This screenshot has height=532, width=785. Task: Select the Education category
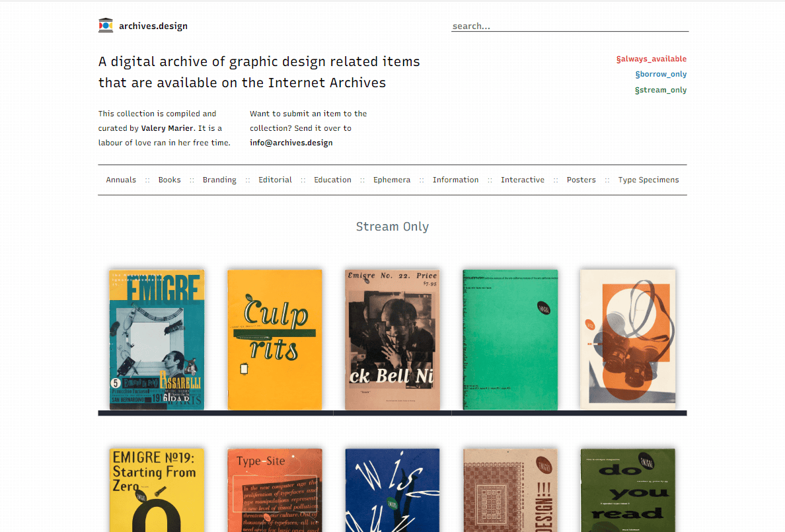tap(332, 179)
